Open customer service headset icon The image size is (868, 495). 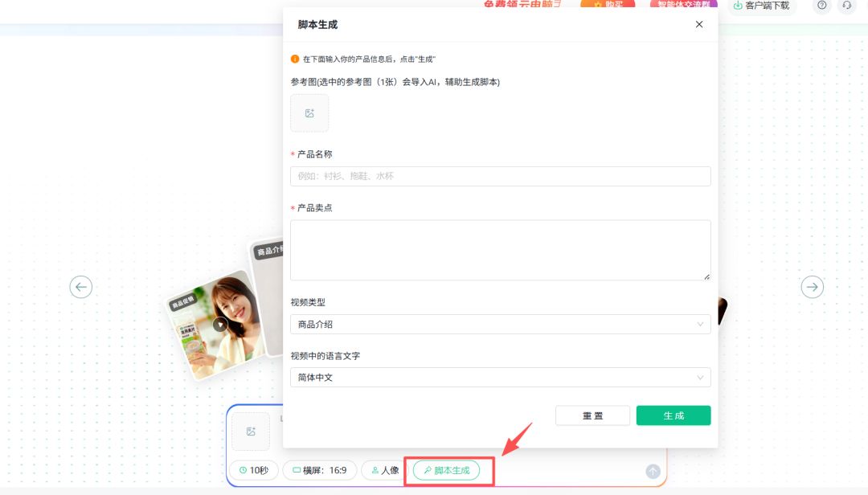[x=846, y=6]
